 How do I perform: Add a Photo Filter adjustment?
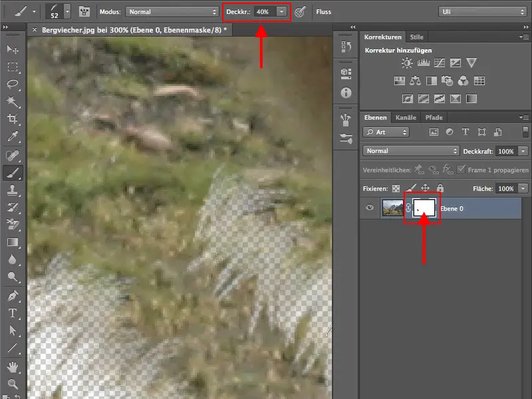[447, 80]
